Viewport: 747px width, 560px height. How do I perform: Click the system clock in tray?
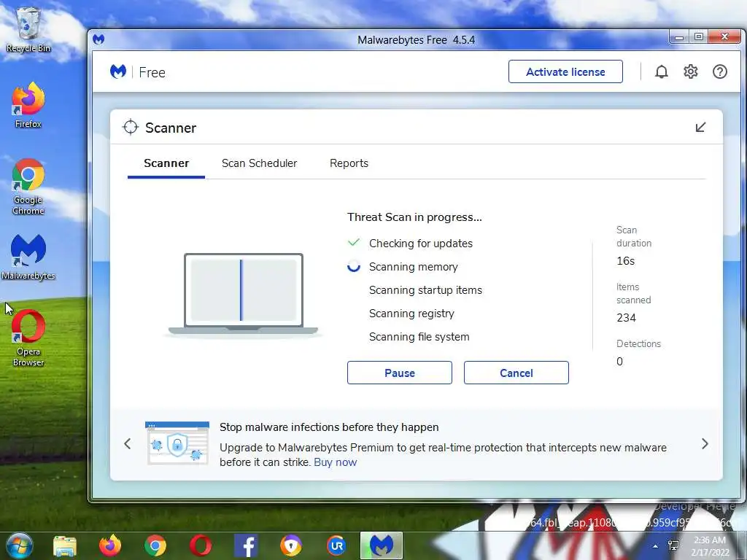(x=710, y=546)
